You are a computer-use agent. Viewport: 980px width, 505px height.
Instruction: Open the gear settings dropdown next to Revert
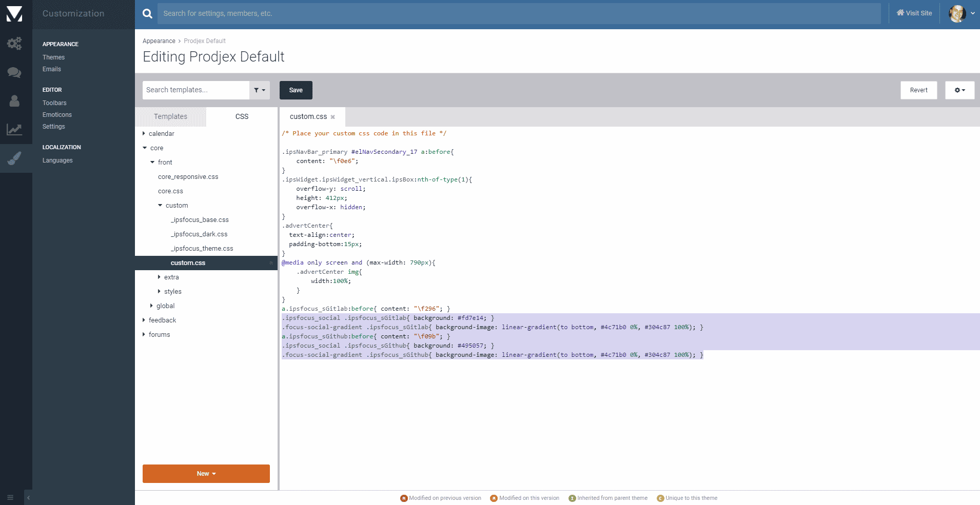[x=959, y=90]
